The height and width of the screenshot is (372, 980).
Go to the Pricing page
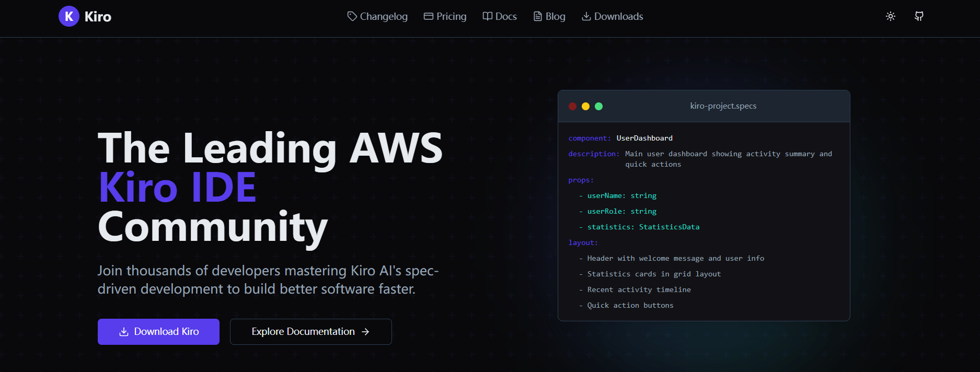coord(451,16)
